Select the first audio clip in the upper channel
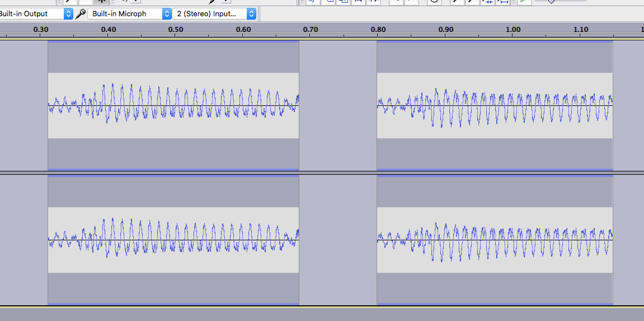644x321 pixels. (x=173, y=106)
